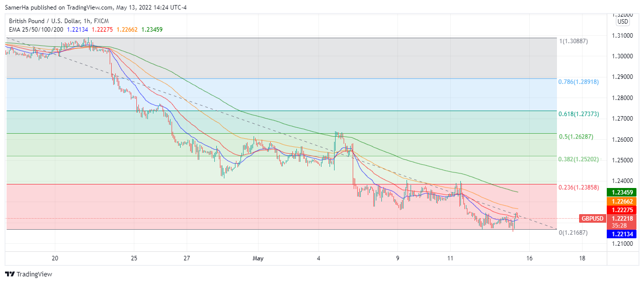644x283 pixels.
Task: Click the green EMA value 1.23459 in legend
Action: [152, 30]
